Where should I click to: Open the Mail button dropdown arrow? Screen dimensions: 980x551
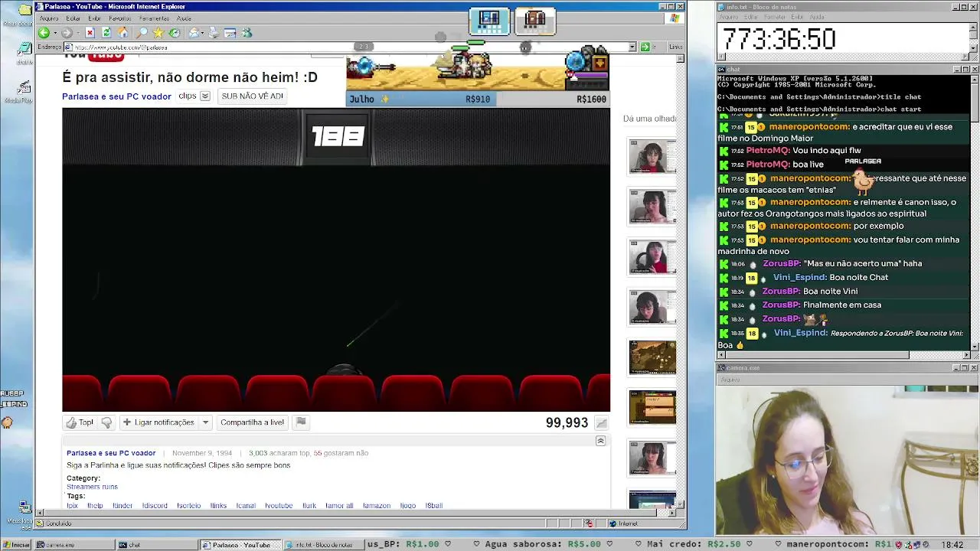coord(203,33)
